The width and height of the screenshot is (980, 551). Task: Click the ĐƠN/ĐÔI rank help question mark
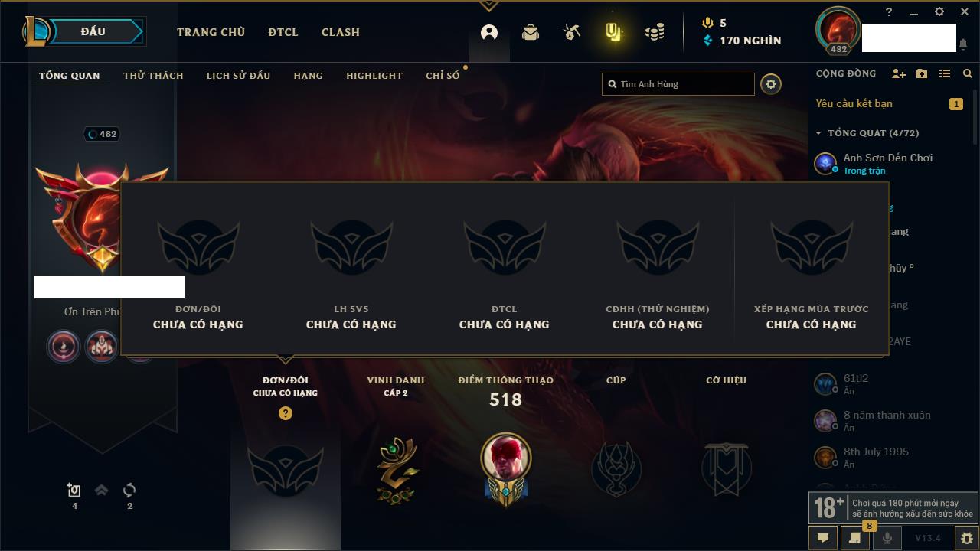[x=286, y=413]
